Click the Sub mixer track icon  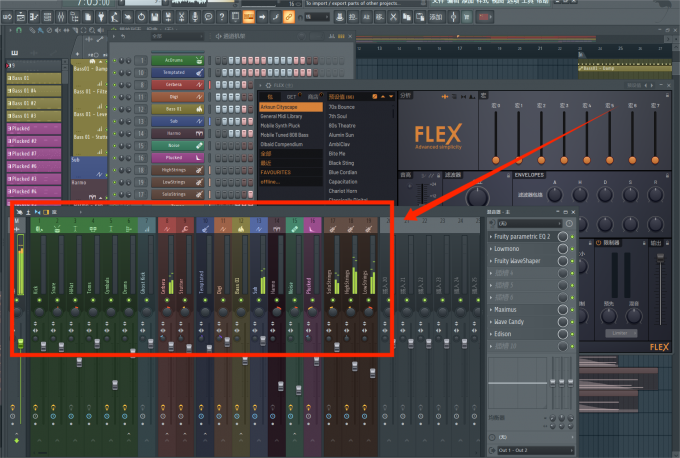click(259, 229)
